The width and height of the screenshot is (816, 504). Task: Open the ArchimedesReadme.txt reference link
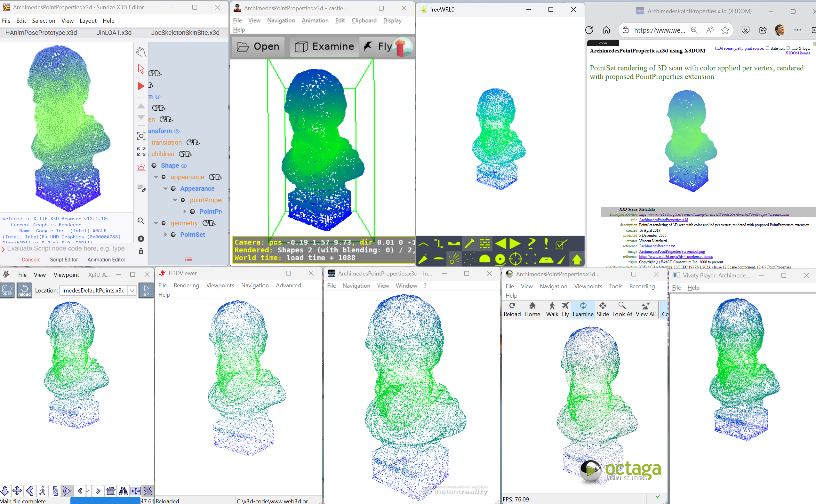click(657, 246)
